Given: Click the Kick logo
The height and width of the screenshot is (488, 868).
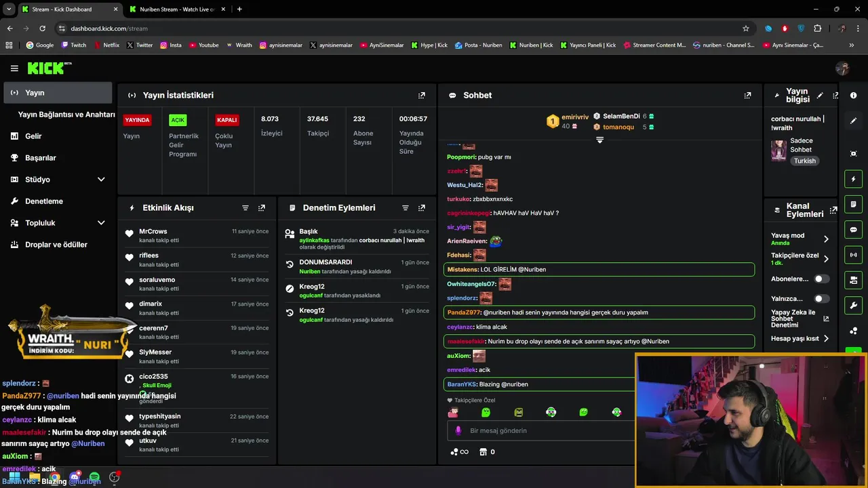Looking at the screenshot, I should (x=49, y=68).
